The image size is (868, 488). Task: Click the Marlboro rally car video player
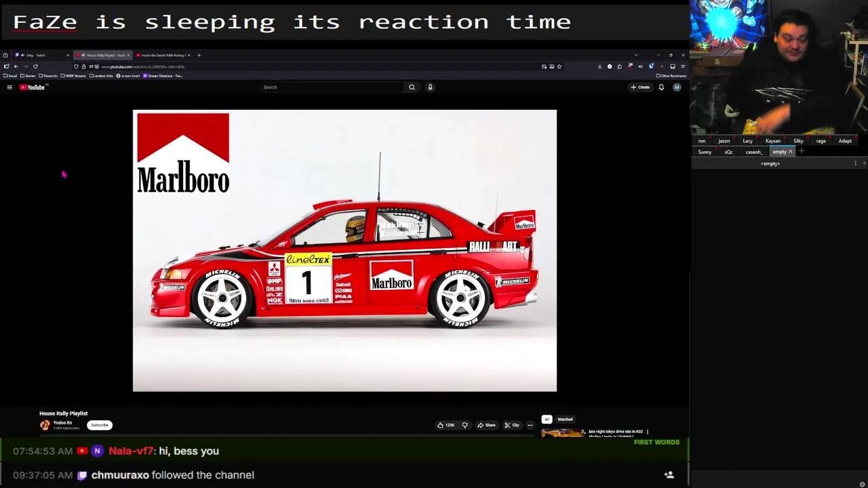pyautogui.click(x=344, y=251)
